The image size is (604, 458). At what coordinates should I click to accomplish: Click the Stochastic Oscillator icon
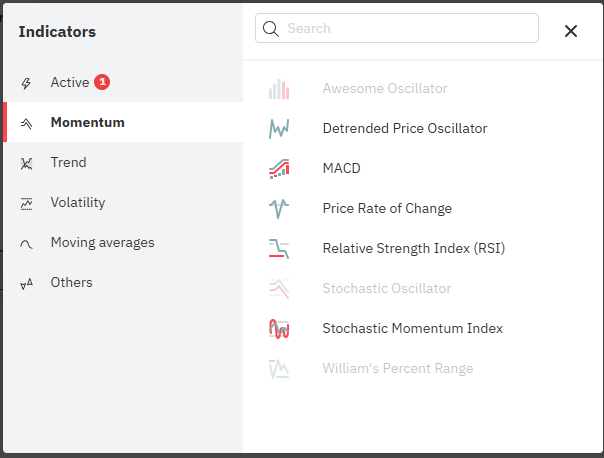coord(279,289)
